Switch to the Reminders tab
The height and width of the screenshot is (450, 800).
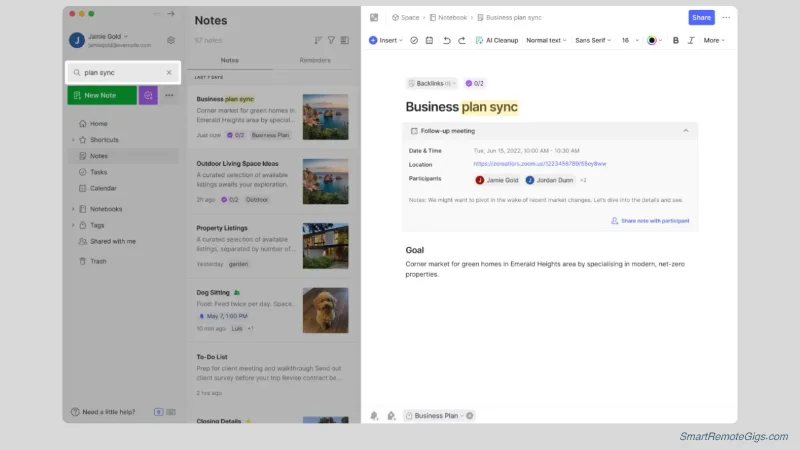click(x=315, y=60)
